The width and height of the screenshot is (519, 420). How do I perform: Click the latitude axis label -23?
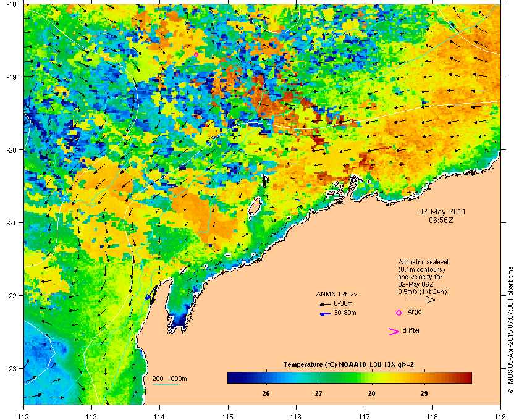(x=11, y=368)
